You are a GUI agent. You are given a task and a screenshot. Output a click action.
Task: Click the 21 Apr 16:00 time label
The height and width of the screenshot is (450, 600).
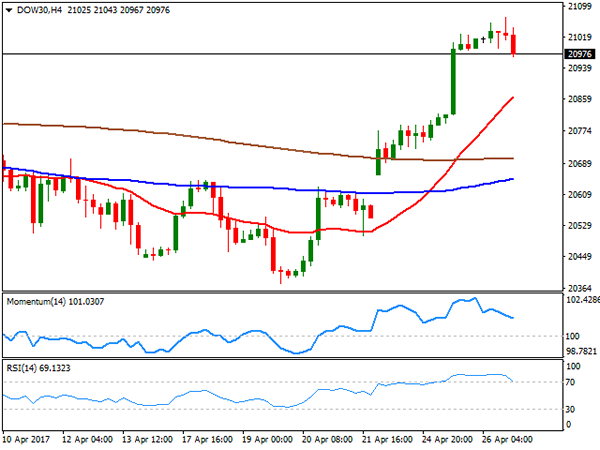[x=387, y=439]
